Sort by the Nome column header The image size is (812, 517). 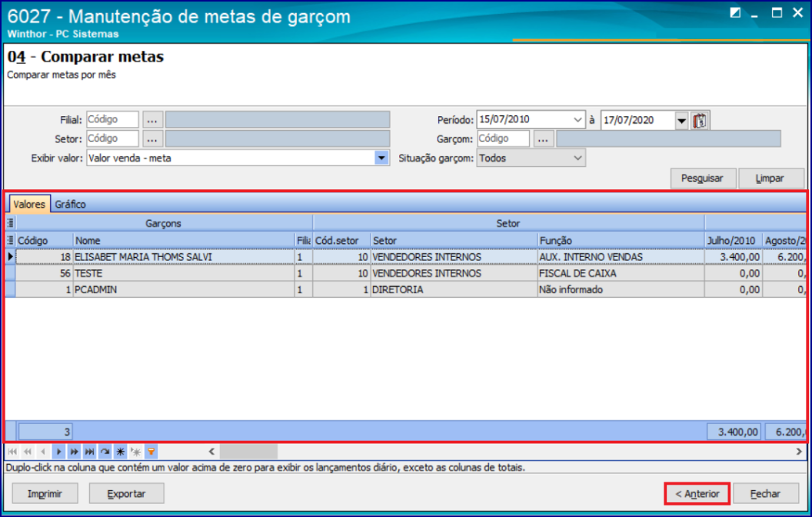pos(184,240)
